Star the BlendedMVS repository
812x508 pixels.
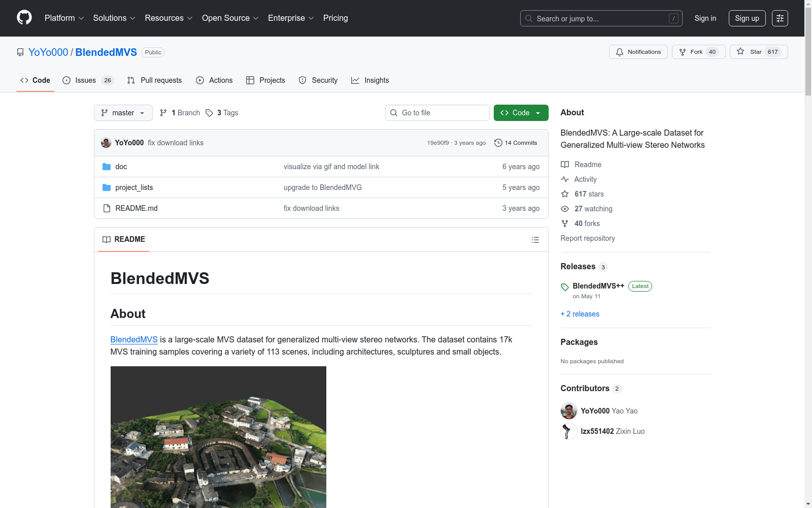click(759, 52)
